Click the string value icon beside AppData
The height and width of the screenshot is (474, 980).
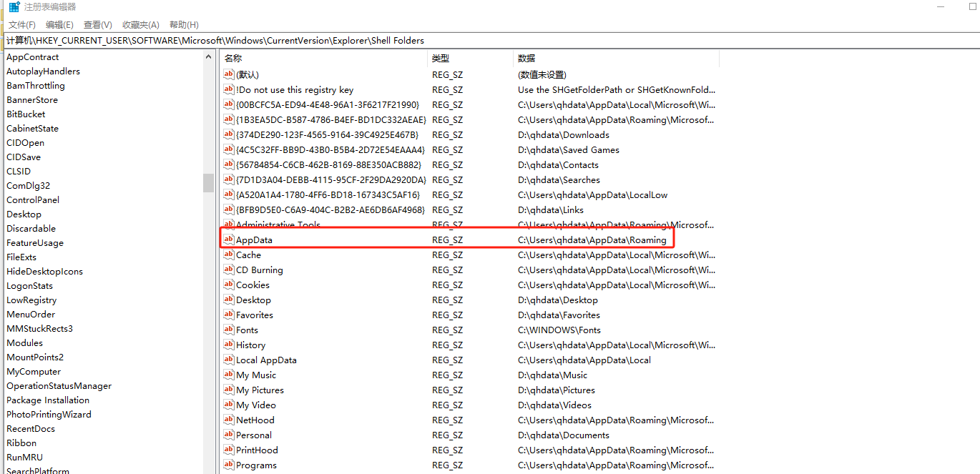tap(229, 240)
